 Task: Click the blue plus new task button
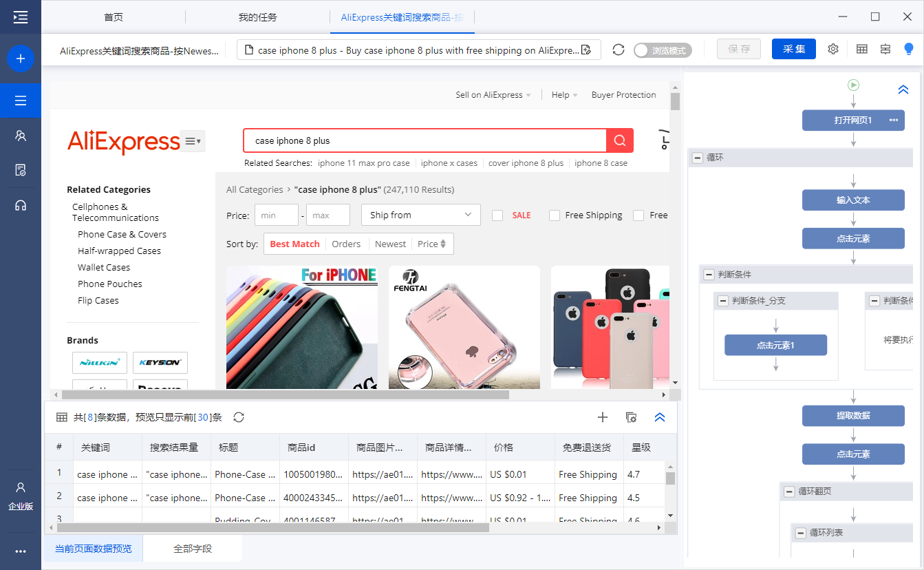pos(21,59)
